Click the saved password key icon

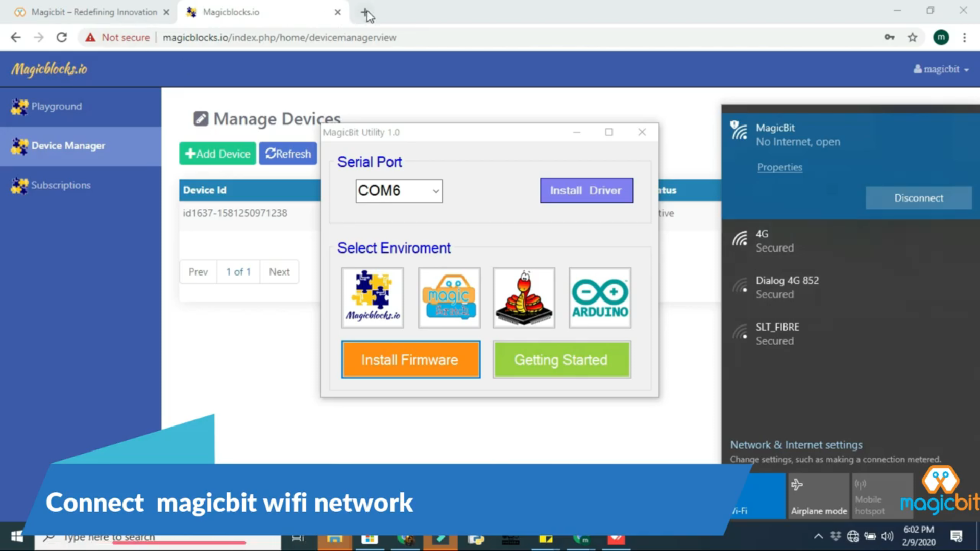click(890, 38)
